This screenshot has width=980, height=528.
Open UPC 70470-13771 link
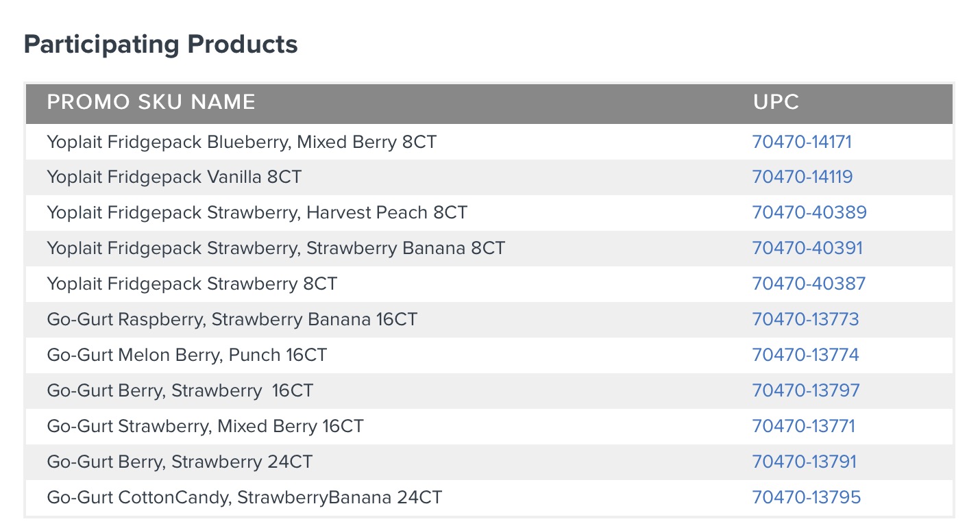click(803, 427)
